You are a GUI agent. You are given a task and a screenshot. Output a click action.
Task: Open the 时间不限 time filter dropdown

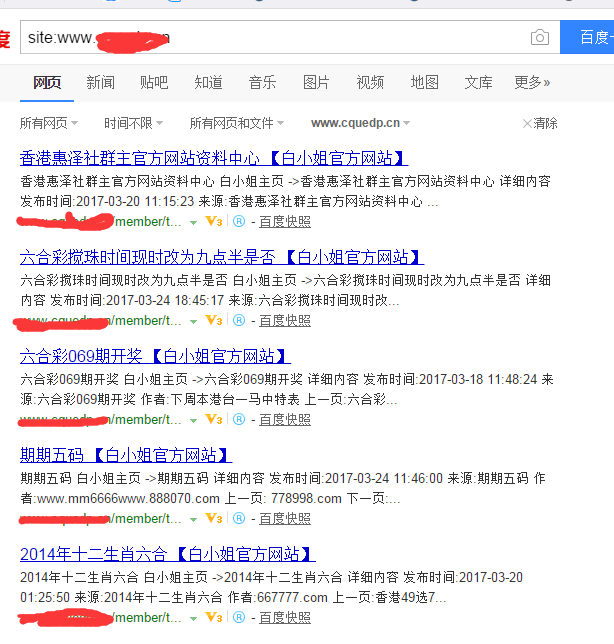pyautogui.click(x=133, y=123)
